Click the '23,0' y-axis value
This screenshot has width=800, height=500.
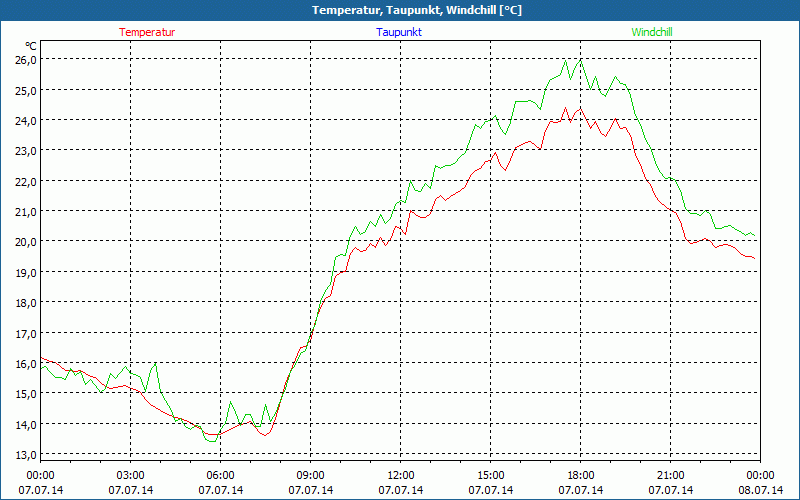click(26, 151)
